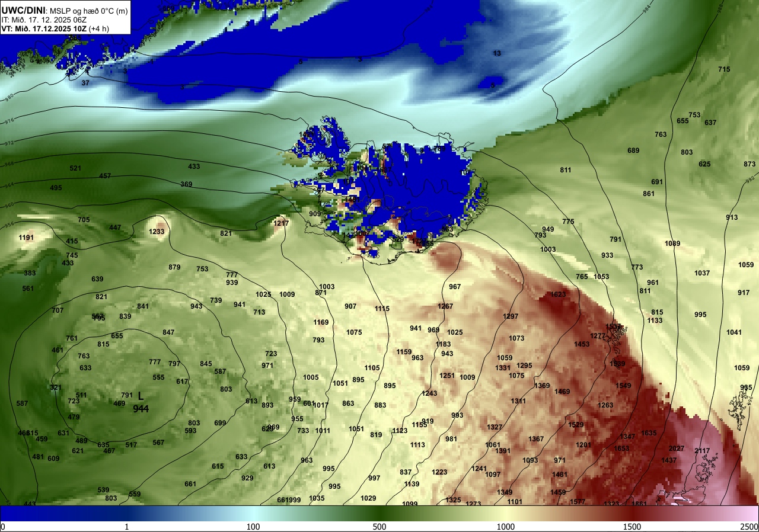Click the colorbar label '500'
Screen dimensions: 759x532
coord(379,527)
